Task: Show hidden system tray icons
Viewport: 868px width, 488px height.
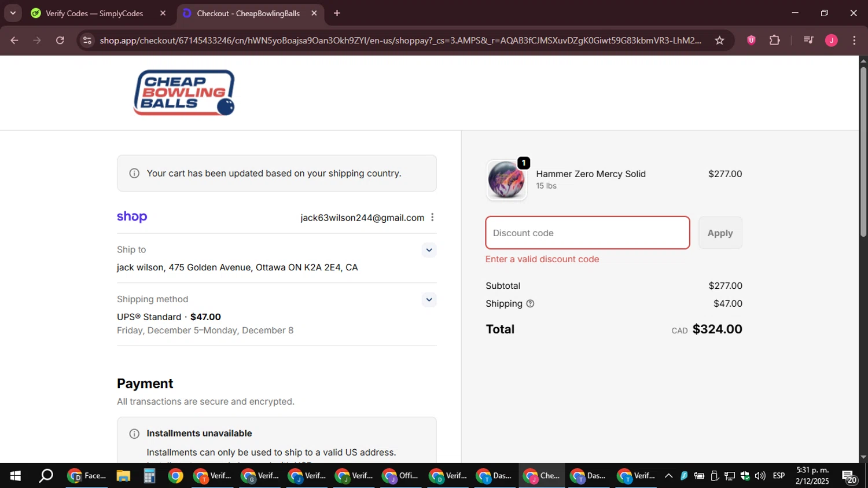Action: [668, 476]
